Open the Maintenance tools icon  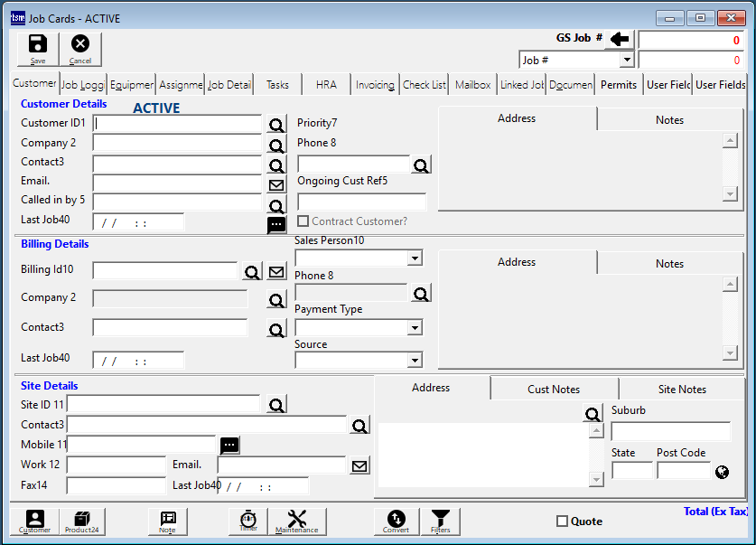[x=297, y=521]
